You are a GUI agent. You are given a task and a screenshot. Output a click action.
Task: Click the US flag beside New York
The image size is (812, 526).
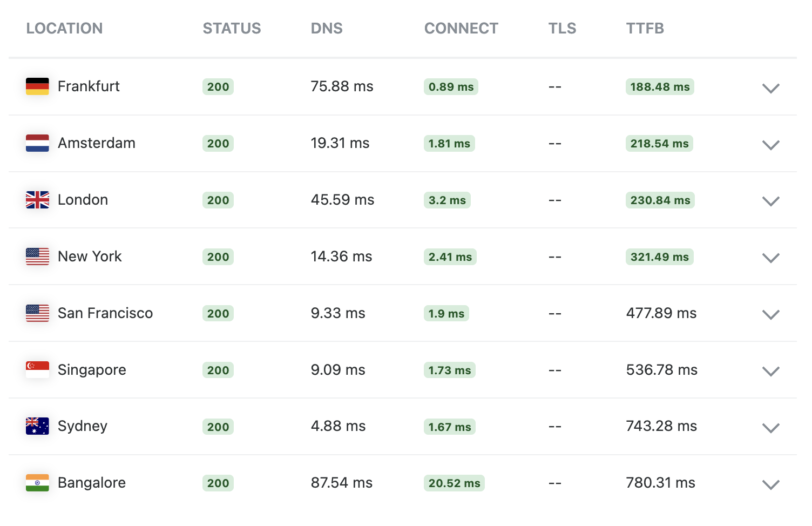click(37, 257)
